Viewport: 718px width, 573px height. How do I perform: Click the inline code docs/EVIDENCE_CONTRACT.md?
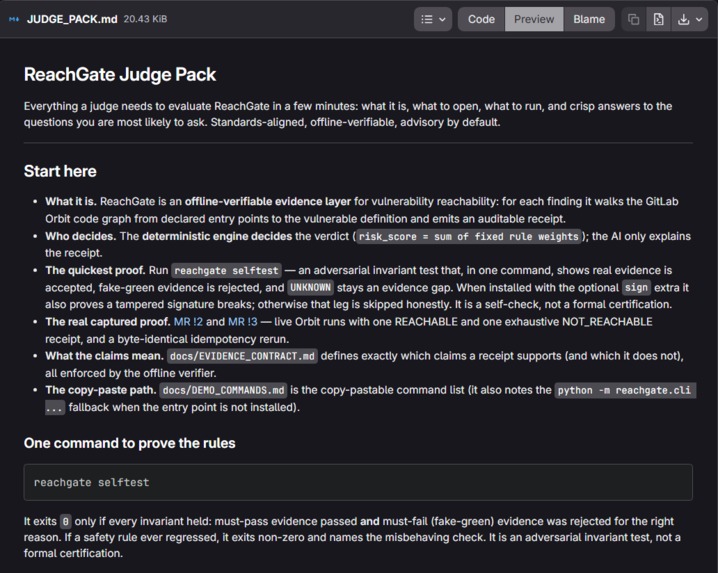tap(242, 356)
